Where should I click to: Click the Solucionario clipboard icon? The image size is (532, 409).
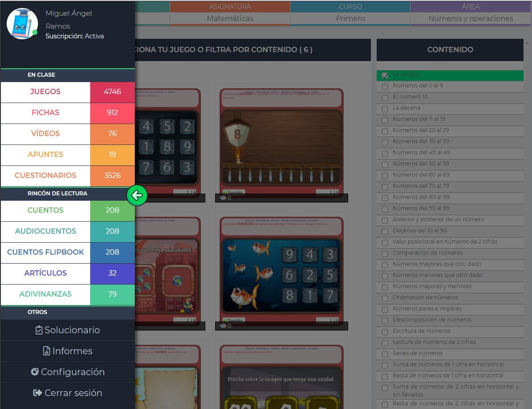[x=39, y=330]
